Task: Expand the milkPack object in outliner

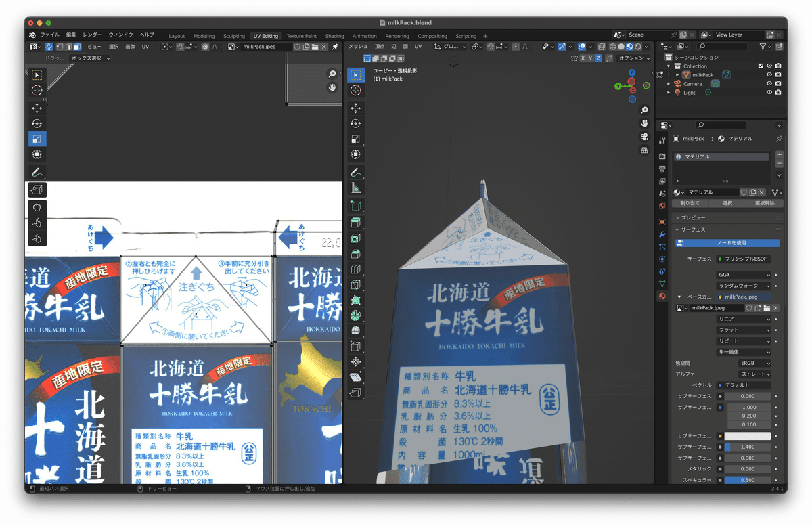Action: [677, 75]
